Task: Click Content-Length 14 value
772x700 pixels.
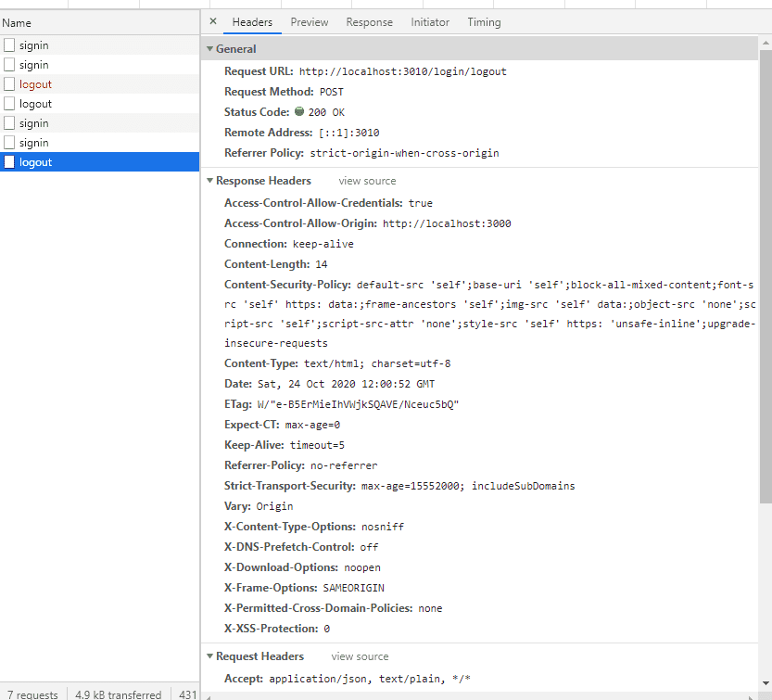Action: pos(321,264)
